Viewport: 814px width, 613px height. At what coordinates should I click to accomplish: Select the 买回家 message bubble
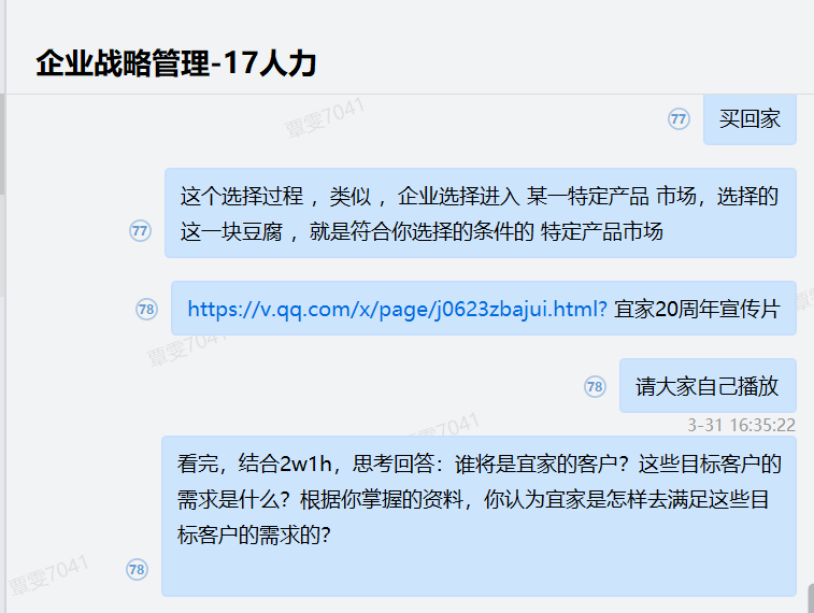750,119
